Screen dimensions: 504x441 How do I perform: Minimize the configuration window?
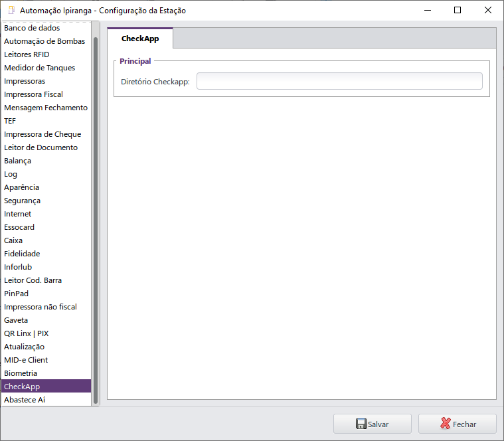pos(428,10)
